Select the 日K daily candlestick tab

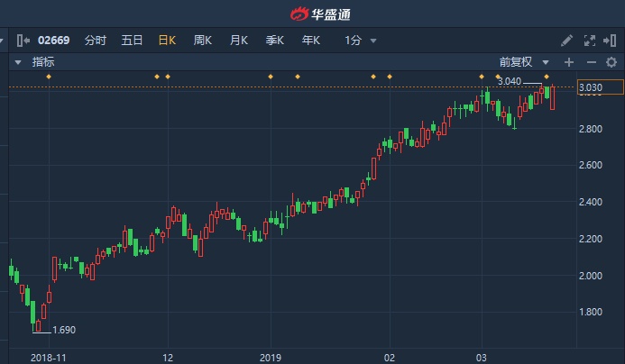167,41
